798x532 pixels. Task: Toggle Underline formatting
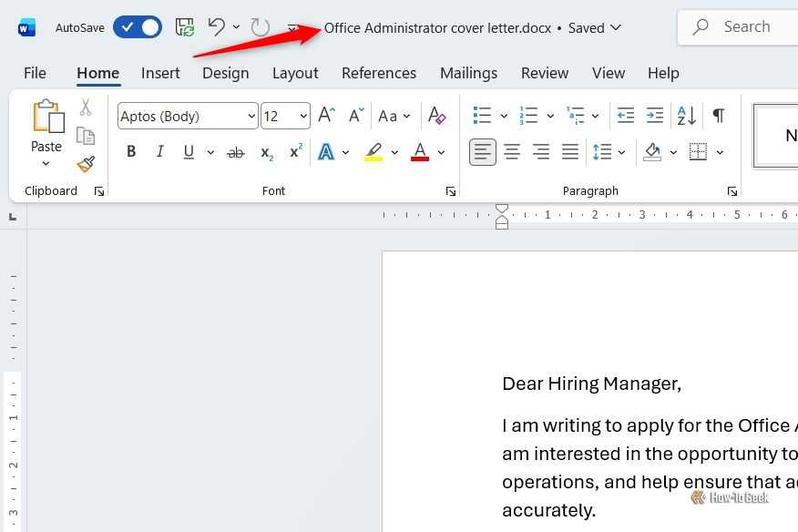pyautogui.click(x=189, y=152)
